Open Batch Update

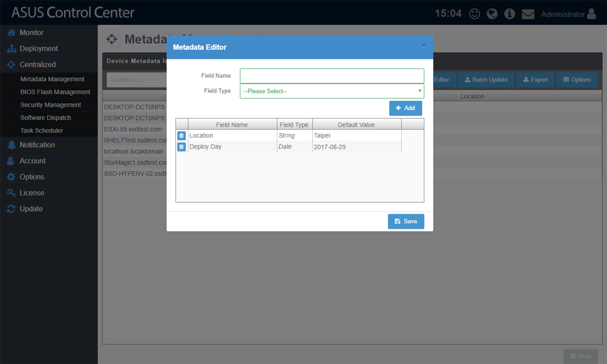[x=486, y=79]
